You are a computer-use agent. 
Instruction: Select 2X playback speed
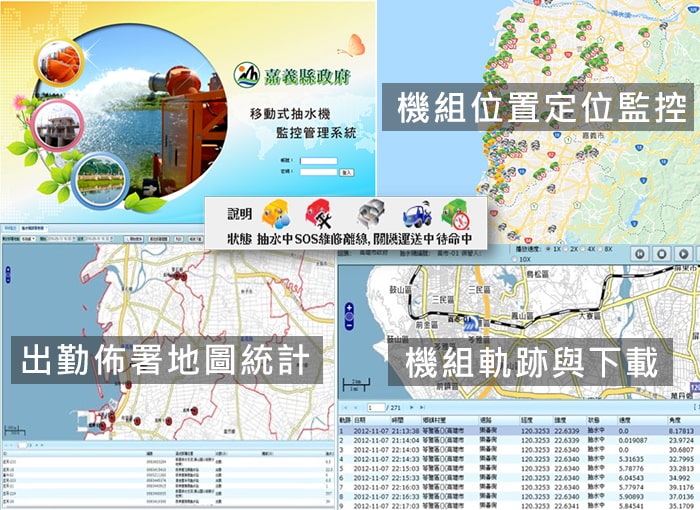[x=566, y=249]
